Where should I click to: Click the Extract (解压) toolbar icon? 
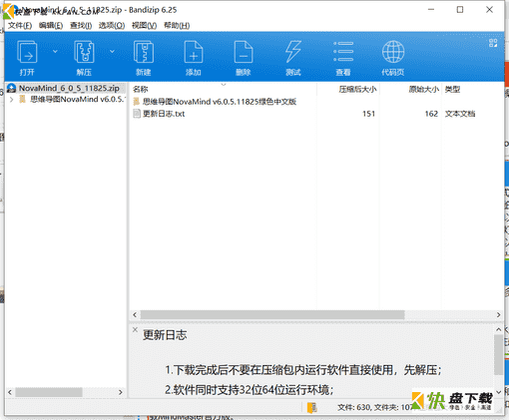click(84, 52)
